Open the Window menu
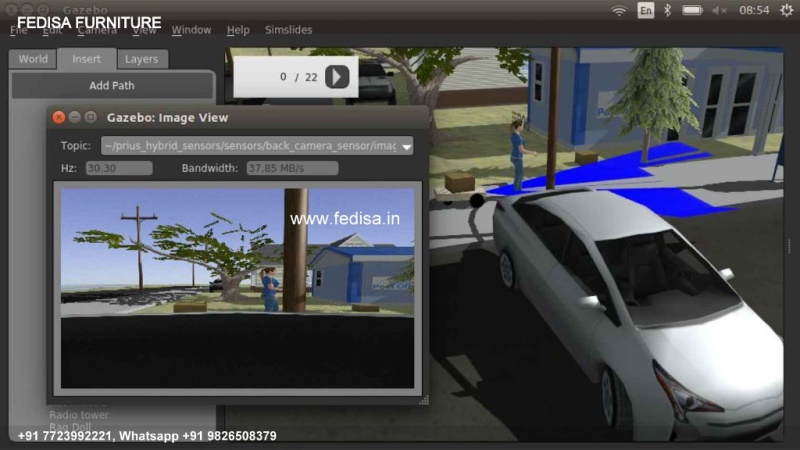Screen dimensions: 800x450 pyautogui.click(x=191, y=30)
